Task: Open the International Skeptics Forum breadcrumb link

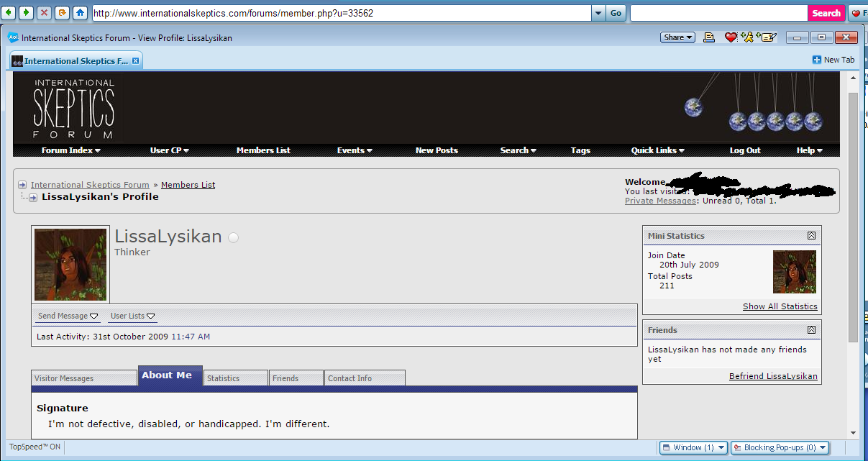Action: (x=90, y=185)
